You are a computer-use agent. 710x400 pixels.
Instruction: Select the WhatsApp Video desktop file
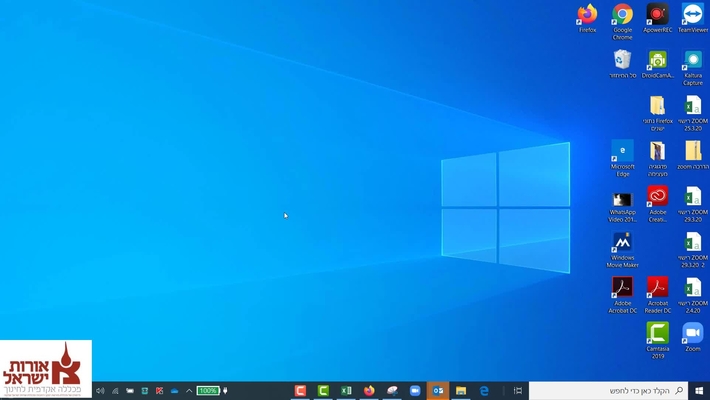tap(622, 207)
